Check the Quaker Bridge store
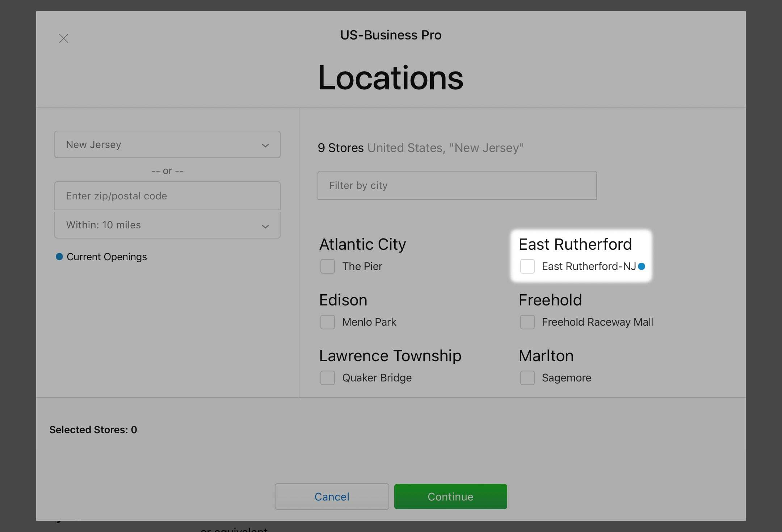The image size is (782, 532). pos(327,378)
